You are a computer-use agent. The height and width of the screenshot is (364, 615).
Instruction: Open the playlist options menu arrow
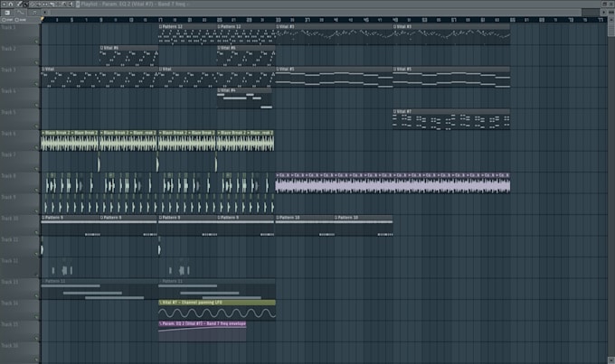click(4, 5)
